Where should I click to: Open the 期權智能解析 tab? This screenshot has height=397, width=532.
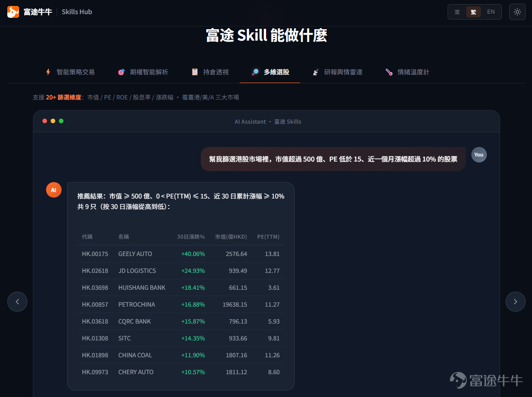(x=143, y=72)
